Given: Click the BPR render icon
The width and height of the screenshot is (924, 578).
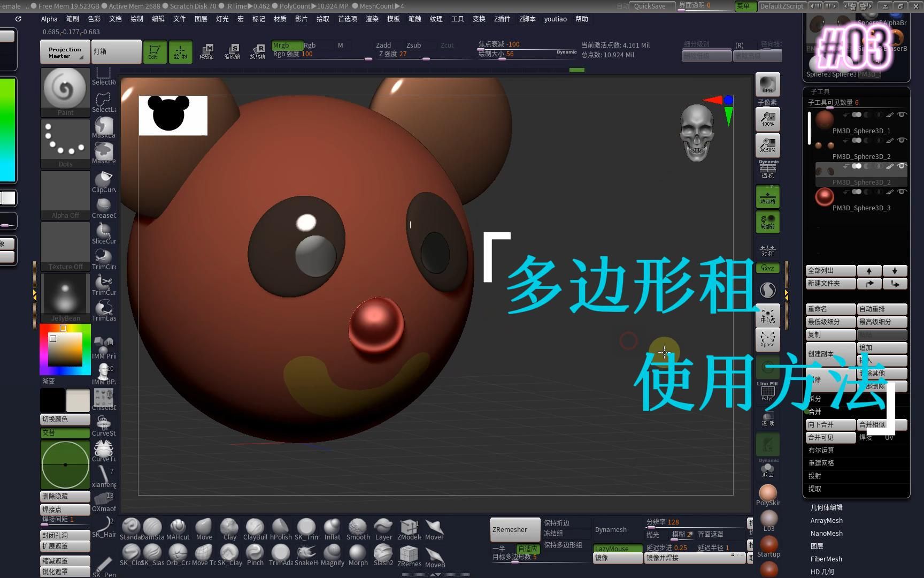Looking at the screenshot, I should 767,84.
